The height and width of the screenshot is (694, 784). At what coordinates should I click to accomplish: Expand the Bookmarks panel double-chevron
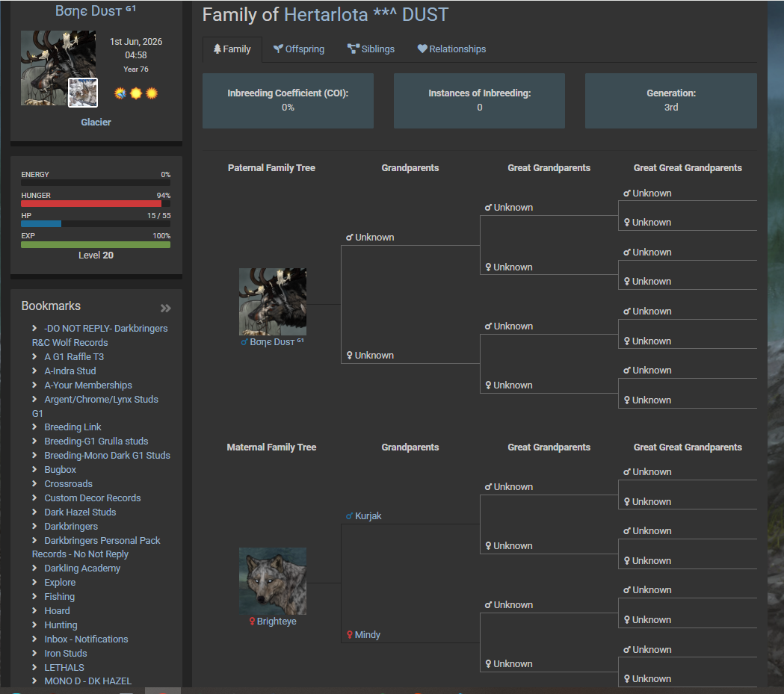click(x=165, y=309)
